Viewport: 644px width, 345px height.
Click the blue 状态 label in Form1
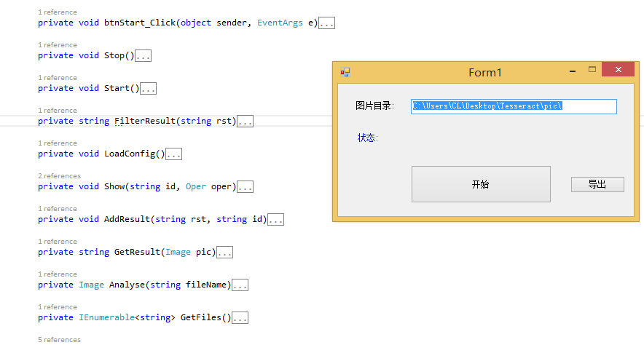tap(368, 138)
